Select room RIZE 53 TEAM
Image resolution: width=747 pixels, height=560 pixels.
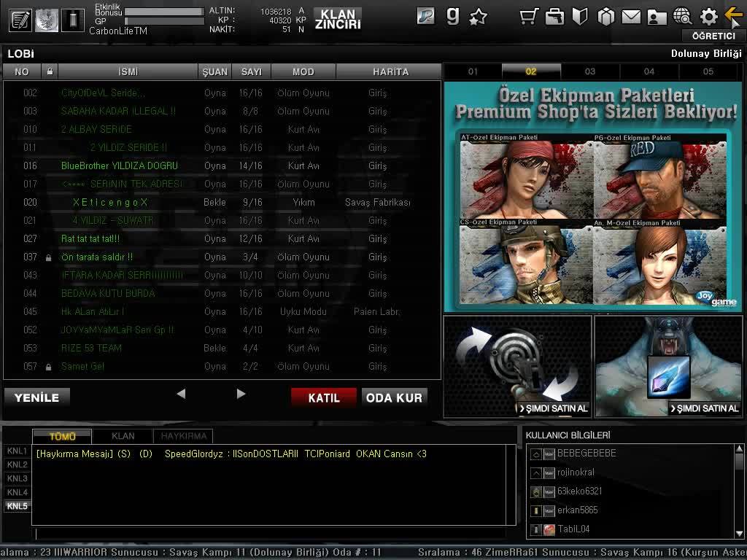[222, 348]
